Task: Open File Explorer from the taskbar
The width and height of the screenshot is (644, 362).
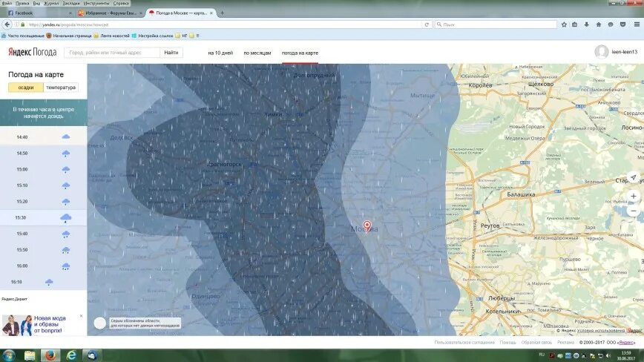Action: click(x=30, y=355)
